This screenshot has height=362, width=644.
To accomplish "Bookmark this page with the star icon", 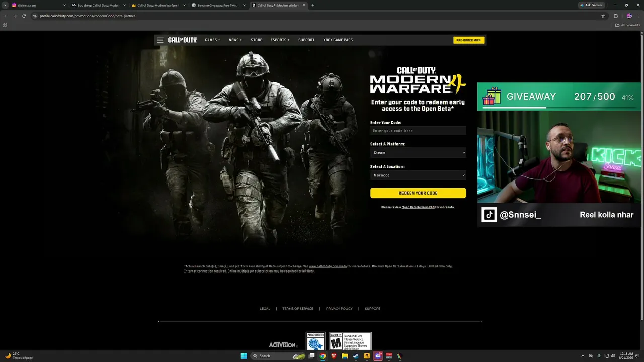I will coord(603,16).
